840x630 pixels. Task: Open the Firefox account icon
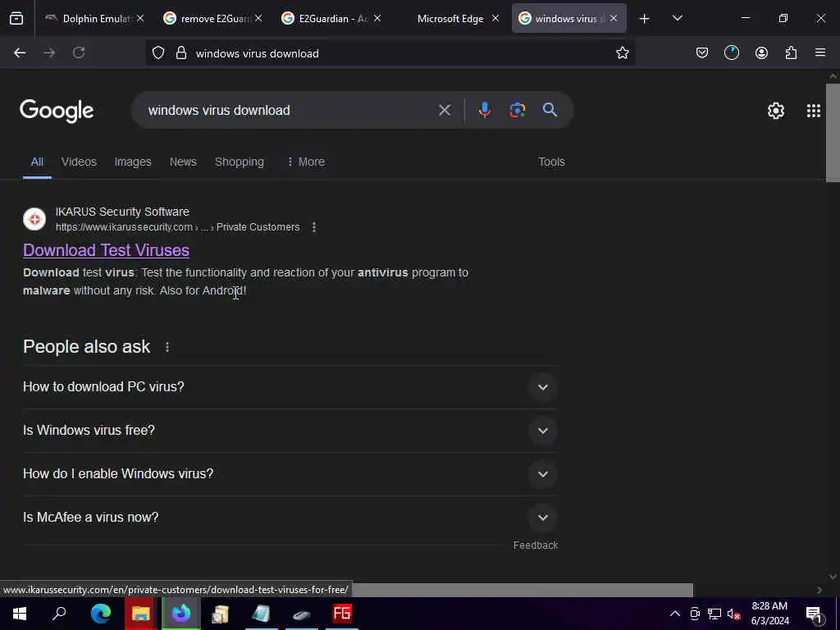pos(761,52)
